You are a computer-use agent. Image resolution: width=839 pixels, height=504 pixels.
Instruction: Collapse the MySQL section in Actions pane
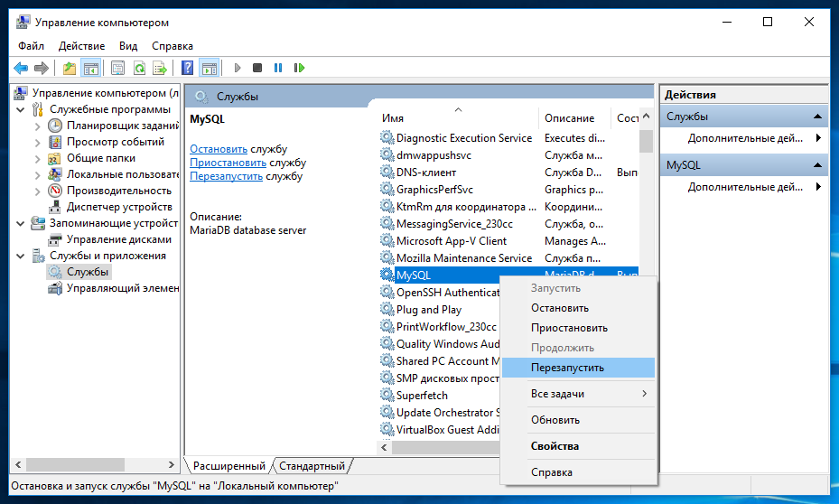pyautogui.click(x=817, y=164)
